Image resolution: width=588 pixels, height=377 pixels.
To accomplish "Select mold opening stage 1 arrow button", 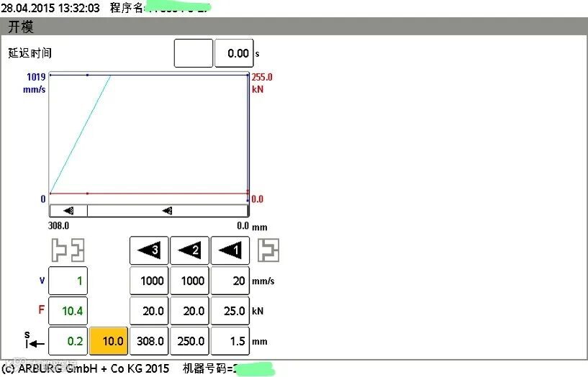I will (x=230, y=250).
